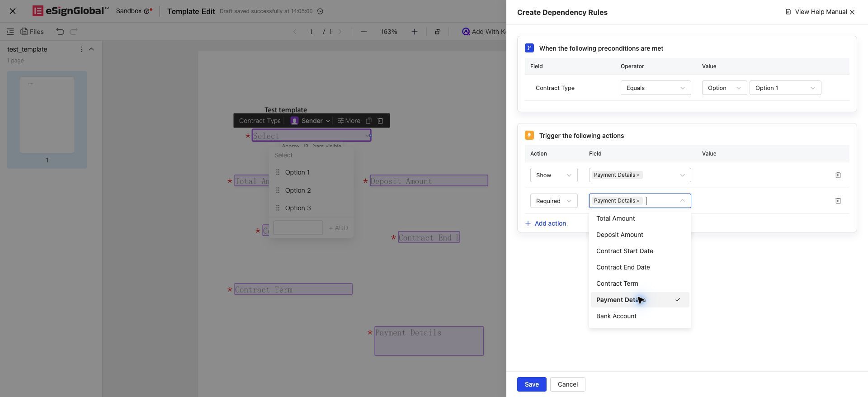Click the undo arrow icon
Screen dimensions: 868x397
(60, 31)
